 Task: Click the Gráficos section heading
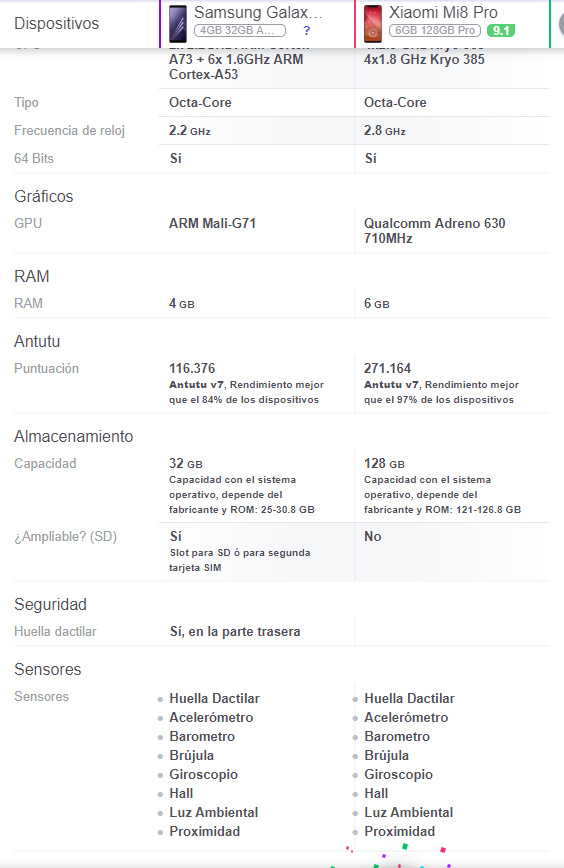(x=44, y=197)
